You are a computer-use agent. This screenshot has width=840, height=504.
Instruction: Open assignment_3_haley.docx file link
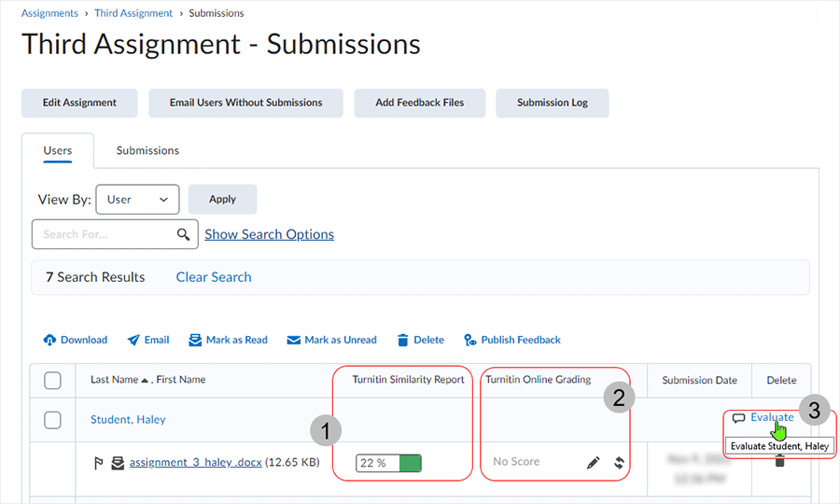(196, 462)
